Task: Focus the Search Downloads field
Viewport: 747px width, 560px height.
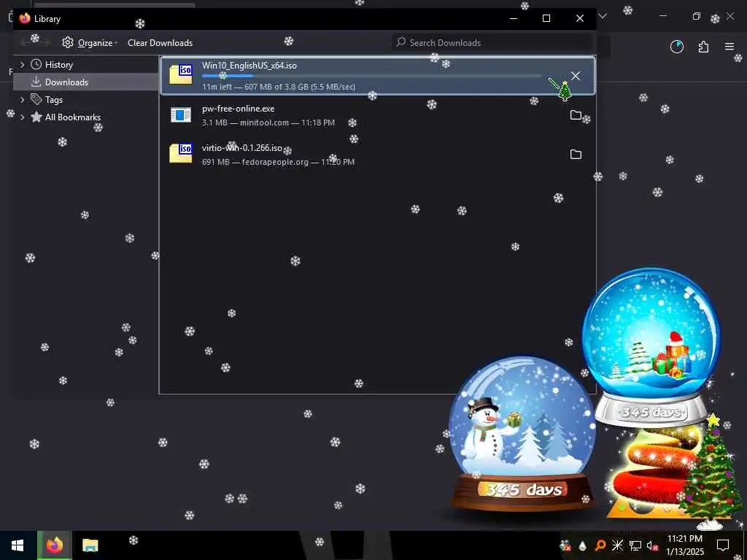Action: point(492,43)
